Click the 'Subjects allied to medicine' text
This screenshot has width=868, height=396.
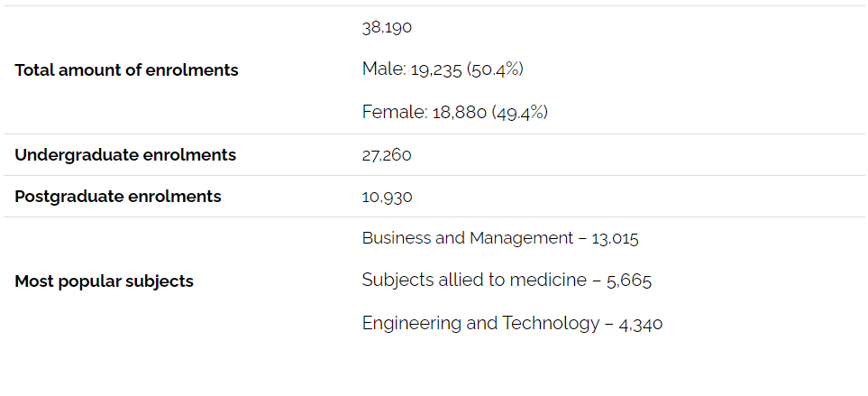(474, 281)
